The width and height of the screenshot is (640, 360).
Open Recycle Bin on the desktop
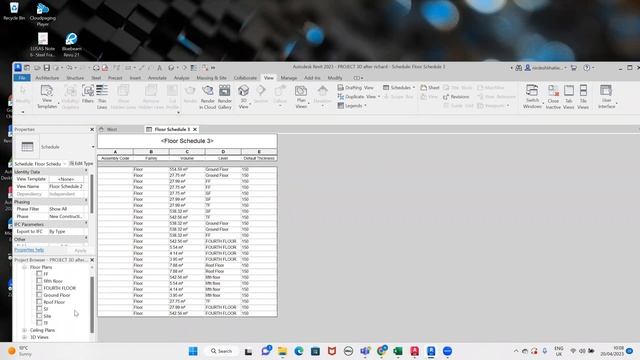(14, 11)
